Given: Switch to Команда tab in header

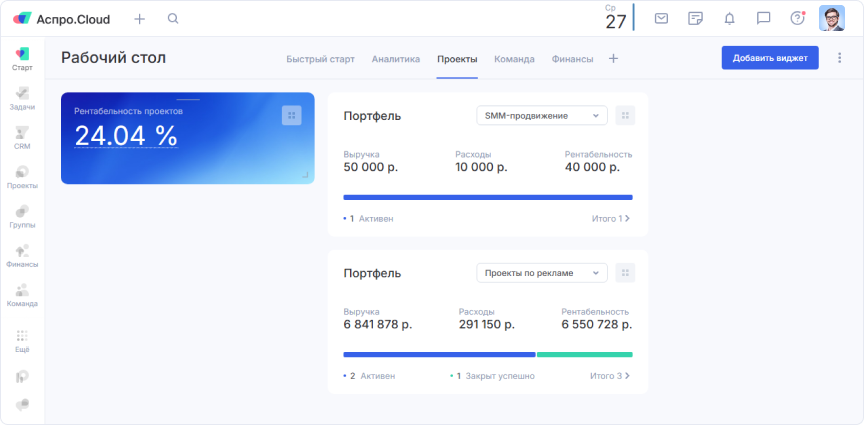Looking at the screenshot, I should (514, 59).
